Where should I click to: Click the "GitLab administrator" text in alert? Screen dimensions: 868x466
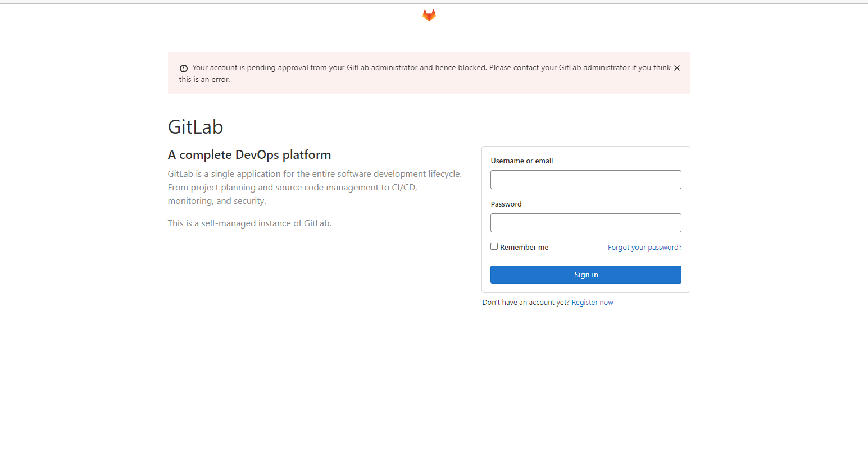[382, 68]
